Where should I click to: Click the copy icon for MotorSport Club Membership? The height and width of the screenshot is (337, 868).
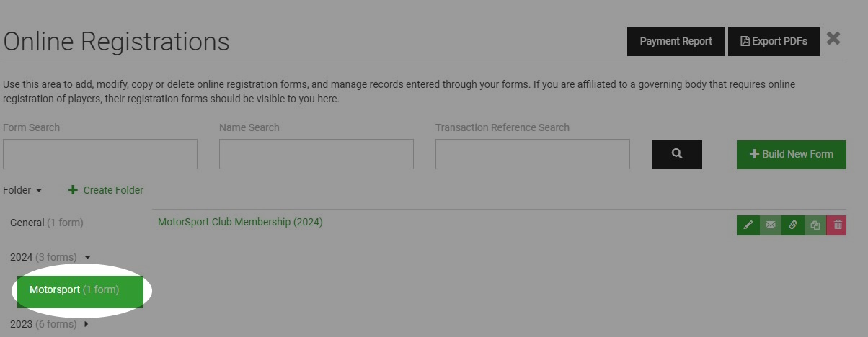(815, 225)
